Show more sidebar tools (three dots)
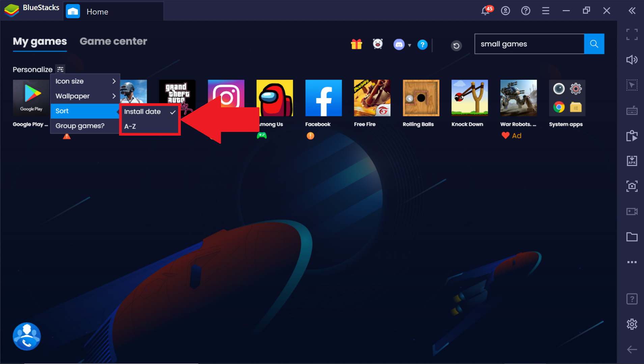This screenshot has width=644, height=364. pyautogui.click(x=632, y=262)
